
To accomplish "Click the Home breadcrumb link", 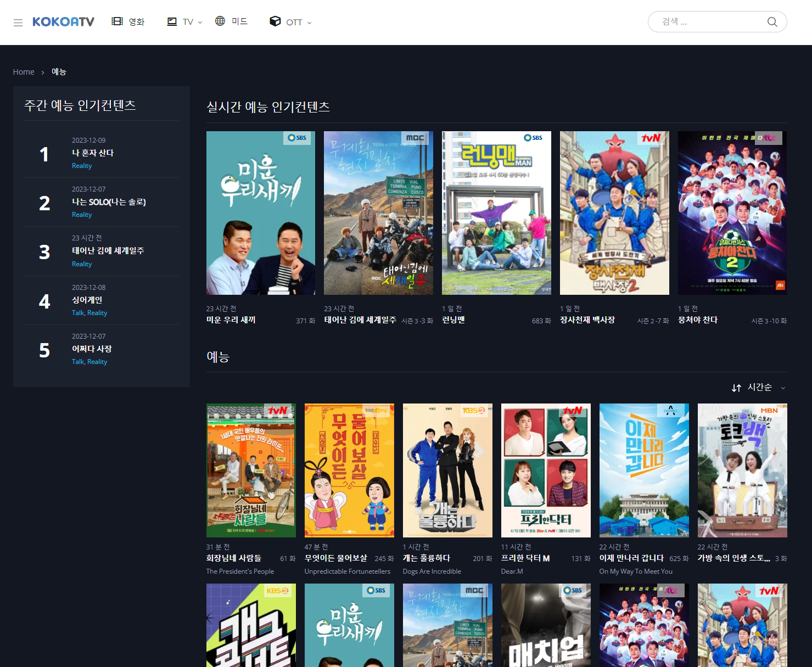I will pyautogui.click(x=24, y=71).
